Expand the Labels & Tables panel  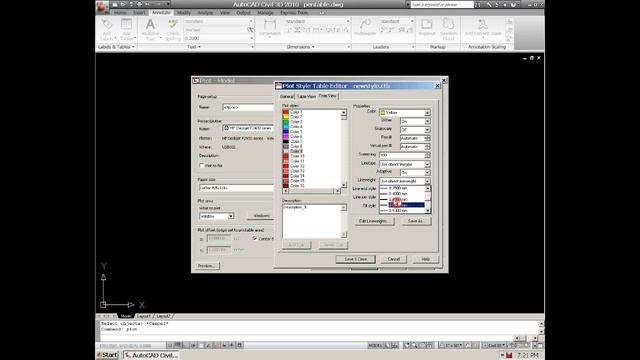(x=116, y=47)
